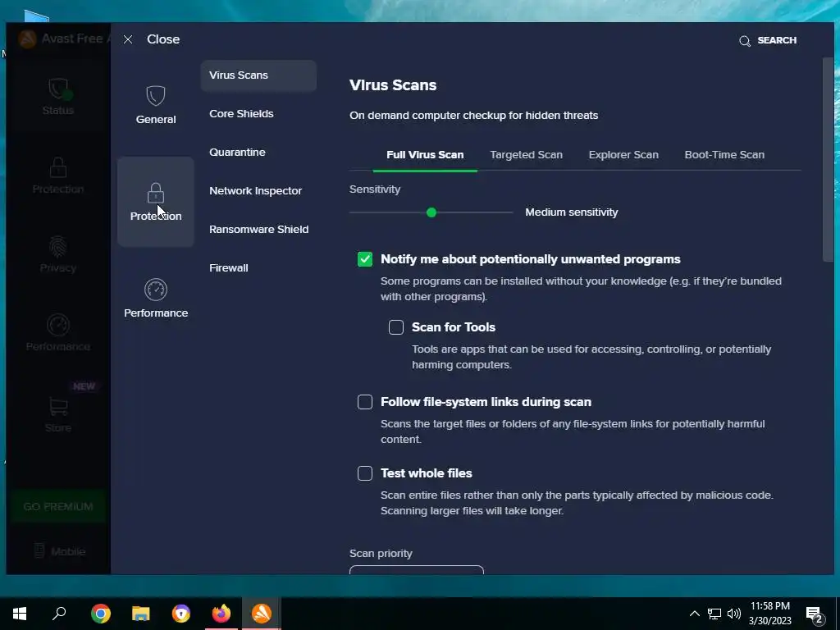Click the sensitivity slider green handle
The height and width of the screenshot is (630, 840).
click(x=431, y=212)
